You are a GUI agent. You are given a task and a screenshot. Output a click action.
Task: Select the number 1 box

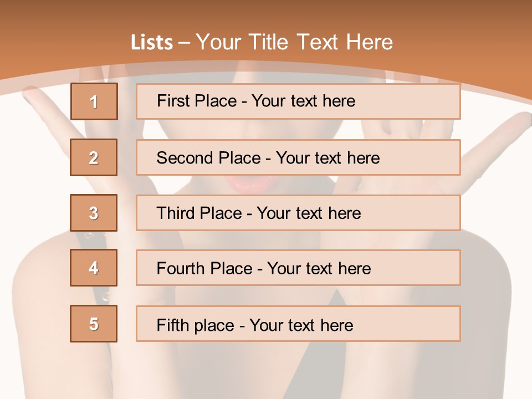tap(94, 101)
